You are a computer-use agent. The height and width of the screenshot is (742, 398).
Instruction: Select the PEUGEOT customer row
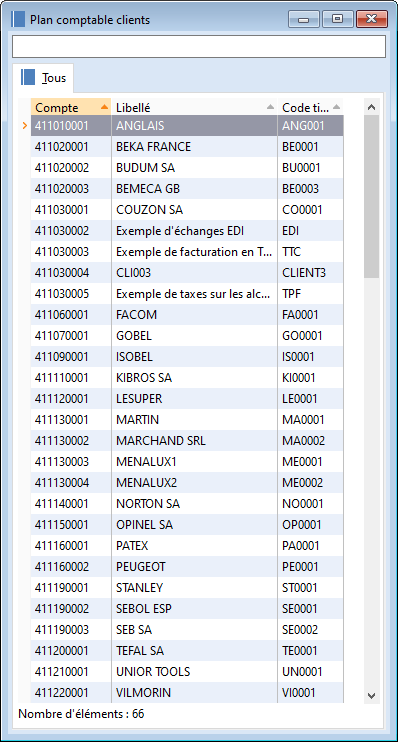pos(187,566)
